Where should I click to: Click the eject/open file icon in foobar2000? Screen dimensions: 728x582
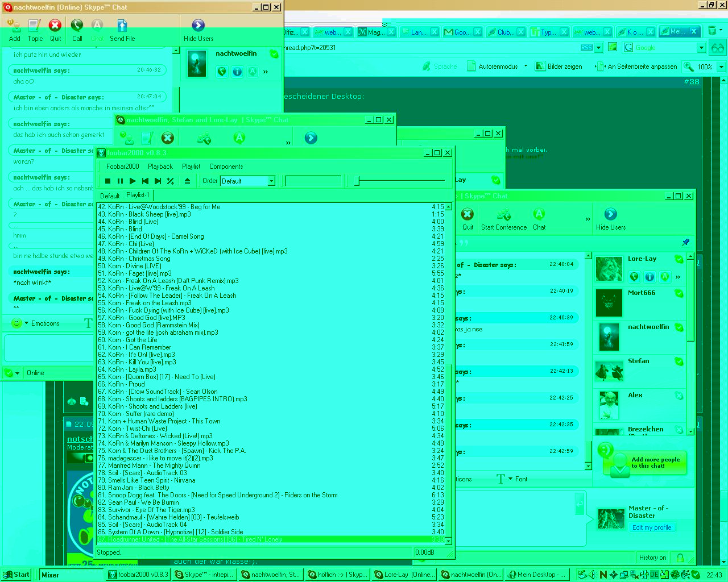point(187,181)
